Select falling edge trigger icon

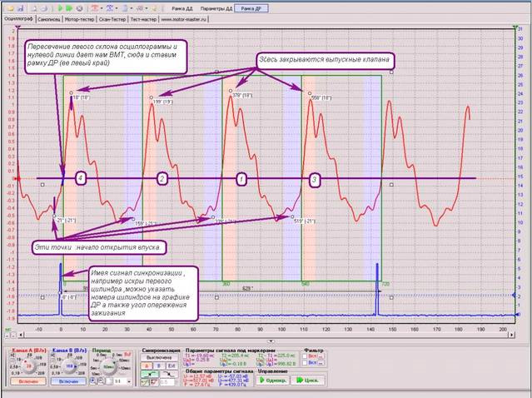point(169,374)
